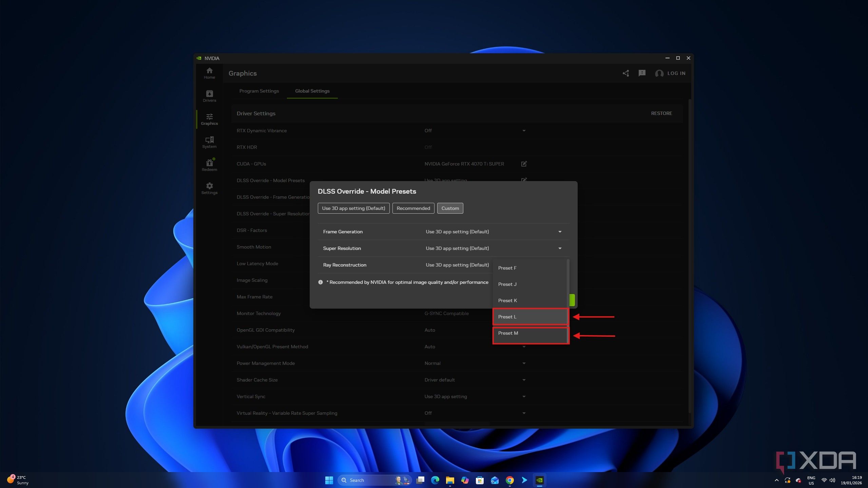This screenshot has width=868, height=488.
Task: Open the feedback notification icon in header
Action: (x=642, y=73)
